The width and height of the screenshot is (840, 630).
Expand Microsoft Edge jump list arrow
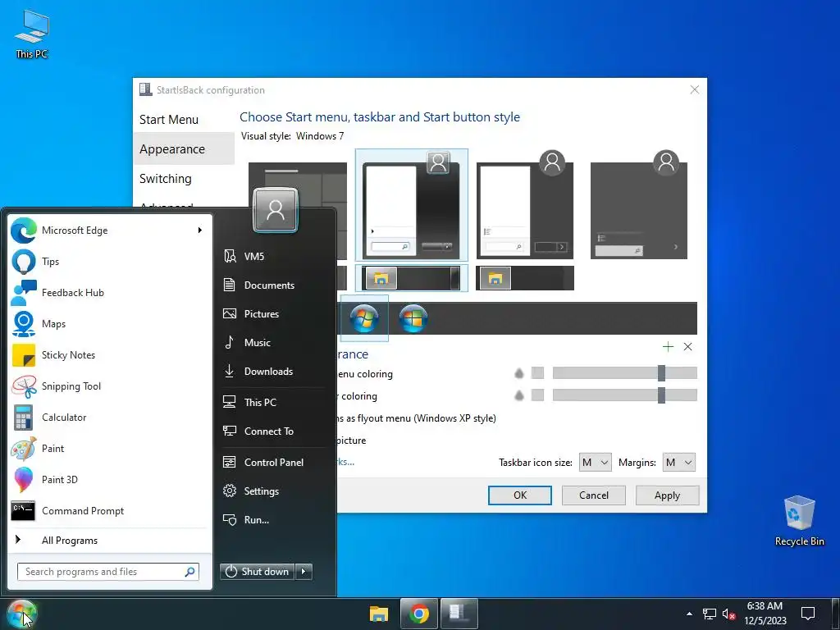(200, 231)
